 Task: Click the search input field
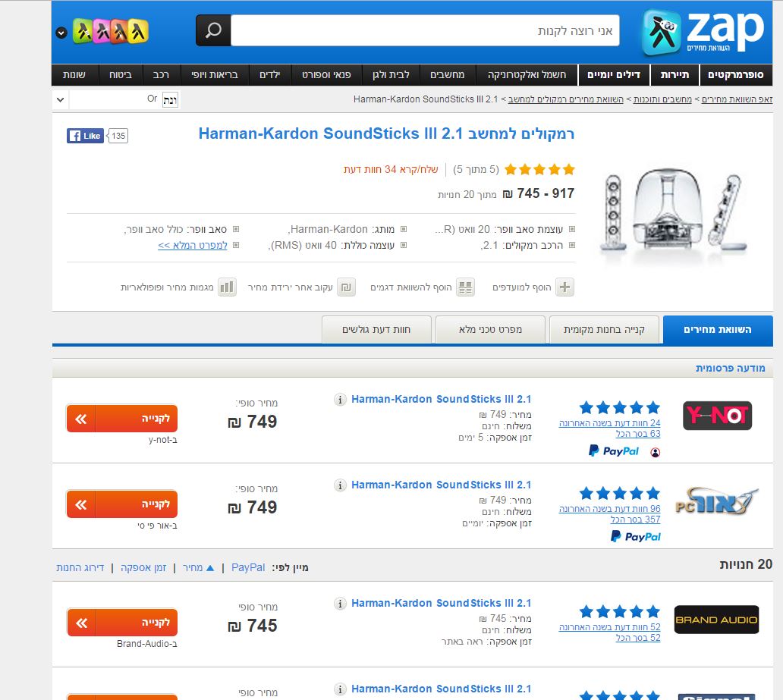pos(425,31)
